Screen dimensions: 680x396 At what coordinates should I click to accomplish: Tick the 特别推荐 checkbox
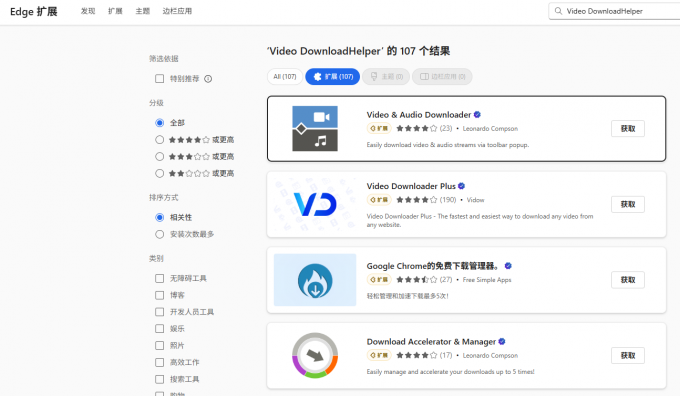pos(160,79)
